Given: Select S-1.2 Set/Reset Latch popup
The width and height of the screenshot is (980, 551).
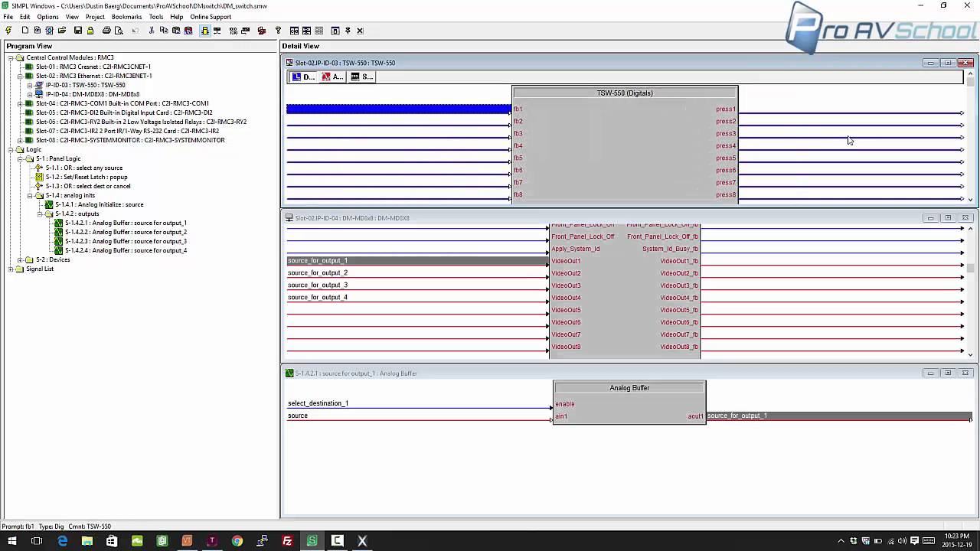Looking at the screenshot, I should tap(87, 177).
